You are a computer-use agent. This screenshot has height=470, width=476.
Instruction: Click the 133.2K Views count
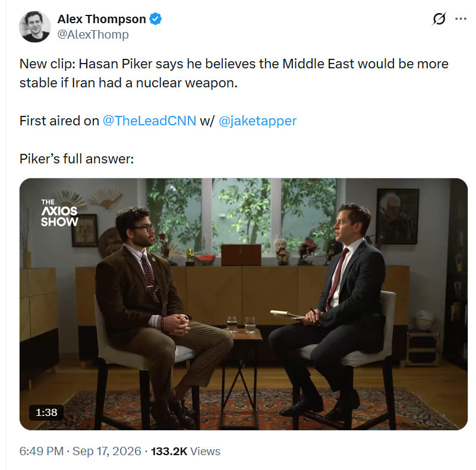(185, 451)
